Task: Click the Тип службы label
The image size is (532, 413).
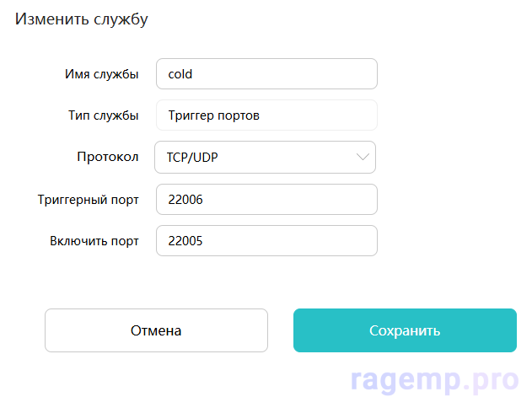Action: 103,115
